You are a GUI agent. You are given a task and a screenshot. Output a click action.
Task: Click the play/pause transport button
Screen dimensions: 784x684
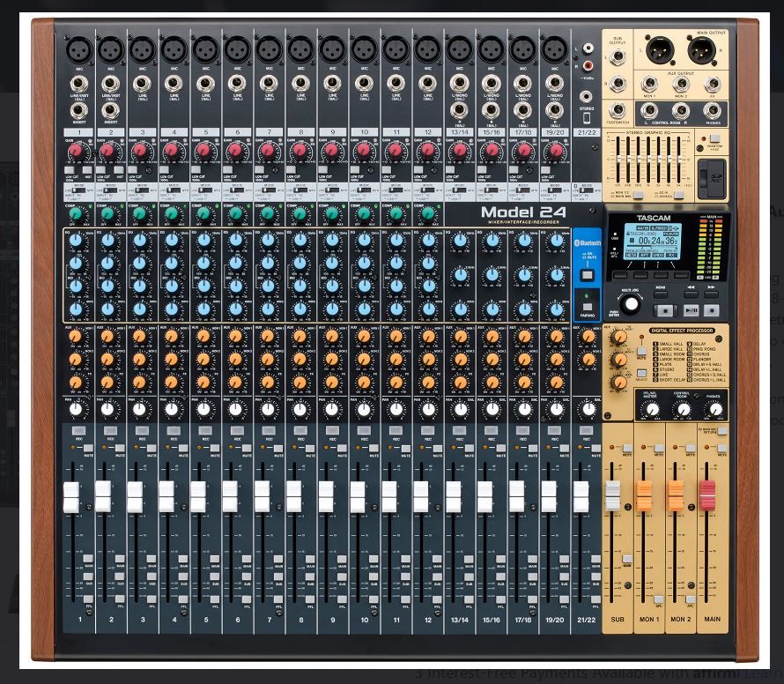691,311
